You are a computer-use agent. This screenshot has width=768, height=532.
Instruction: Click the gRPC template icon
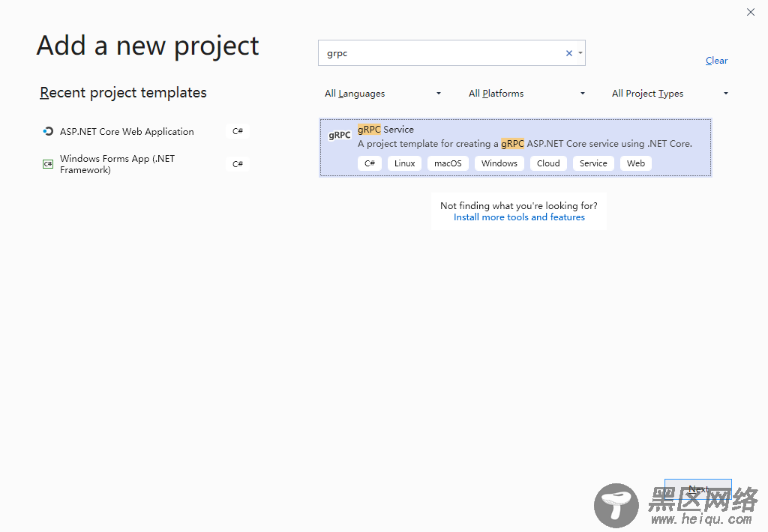(x=340, y=136)
